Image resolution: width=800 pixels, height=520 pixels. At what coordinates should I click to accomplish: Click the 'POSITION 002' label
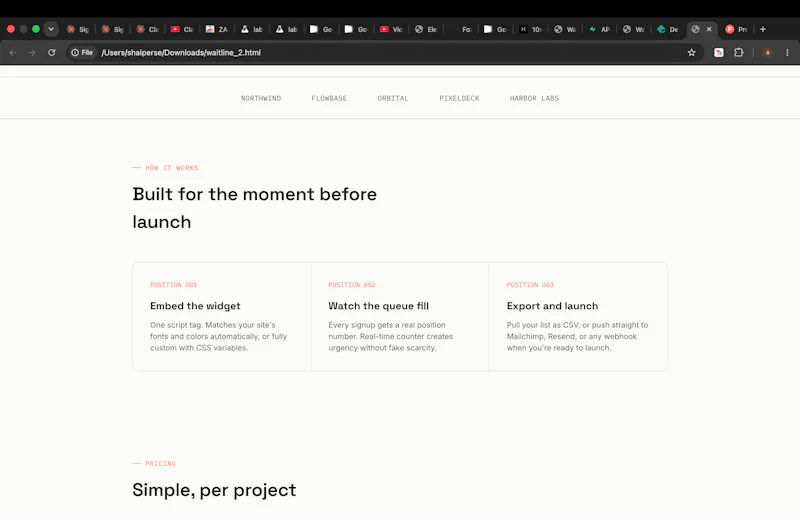[x=352, y=285]
